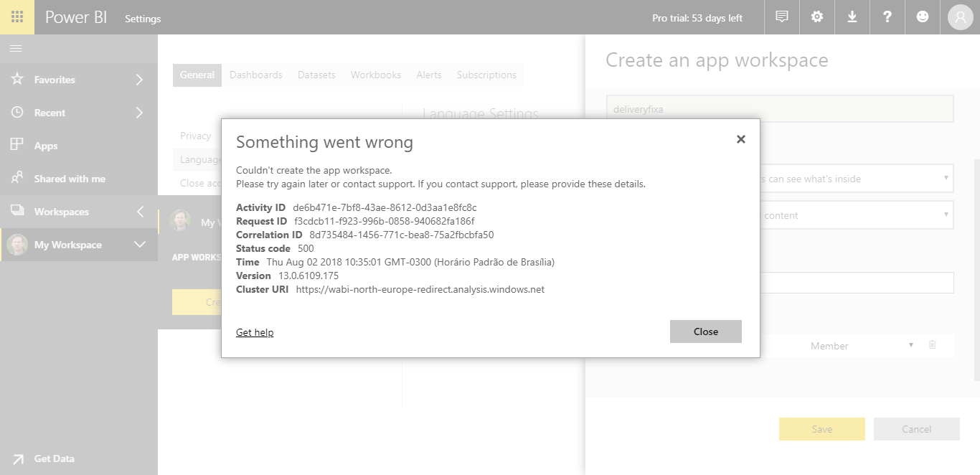This screenshot has width=980, height=475.
Task: Switch to the Subscriptions tab
Action: pyautogui.click(x=486, y=75)
